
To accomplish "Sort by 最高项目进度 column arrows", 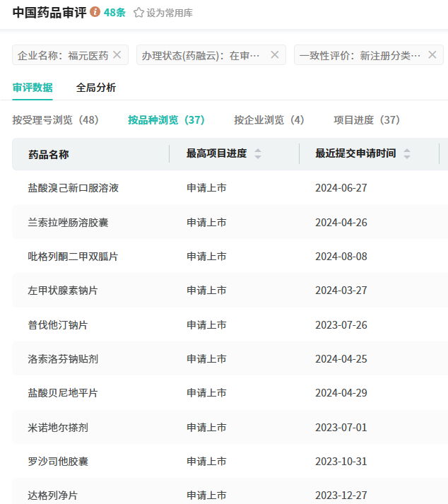I will pyautogui.click(x=258, y=154).
